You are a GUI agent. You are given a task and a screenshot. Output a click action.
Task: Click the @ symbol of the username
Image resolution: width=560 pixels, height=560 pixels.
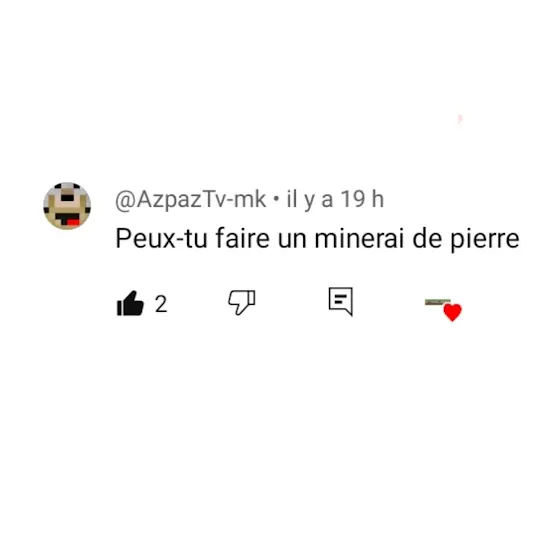tap(125, 200)
